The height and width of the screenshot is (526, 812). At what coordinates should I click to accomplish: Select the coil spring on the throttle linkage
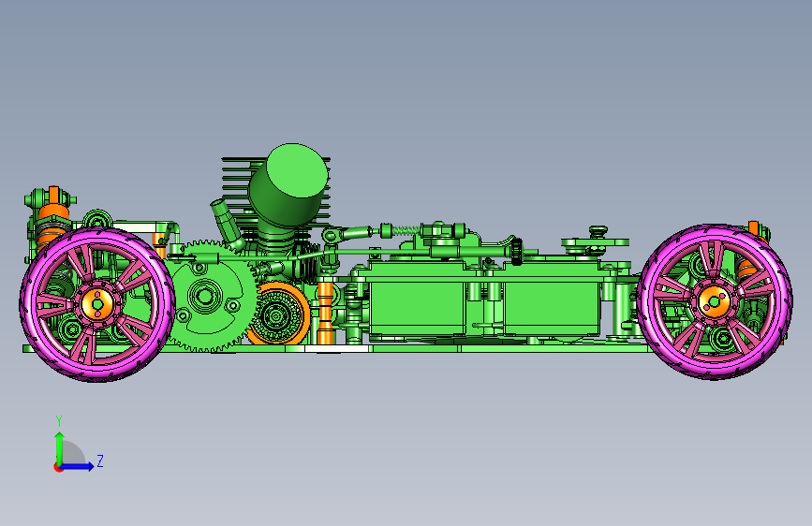pos(406,230)
